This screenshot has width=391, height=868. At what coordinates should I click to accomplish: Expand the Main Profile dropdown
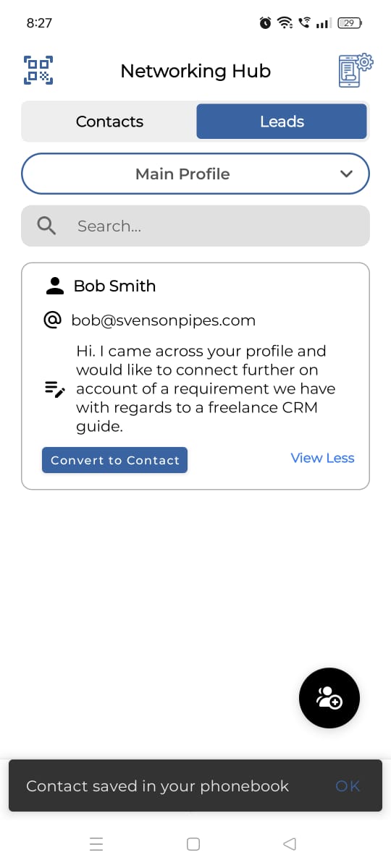pyautogui.click(x=195, y=174)
